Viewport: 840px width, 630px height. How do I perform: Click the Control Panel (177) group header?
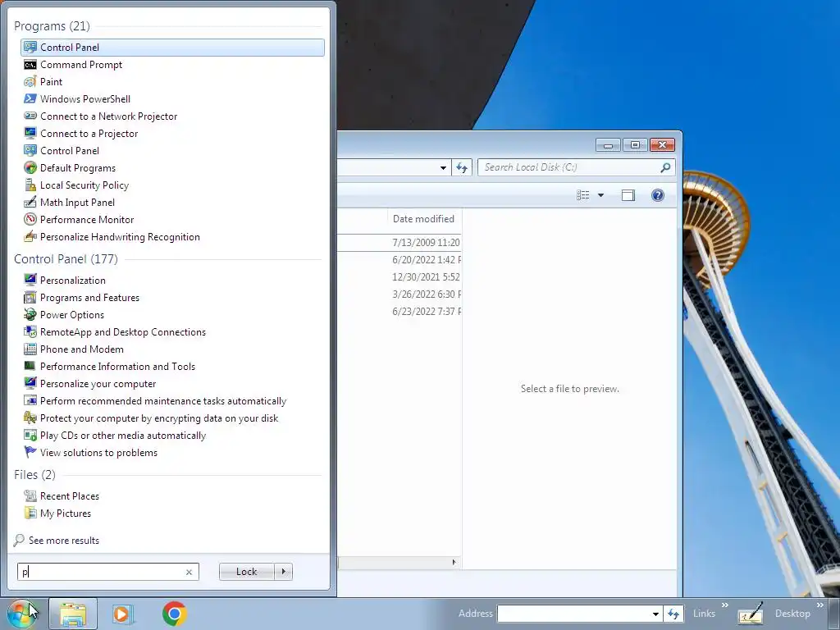[x=66, y=258]
